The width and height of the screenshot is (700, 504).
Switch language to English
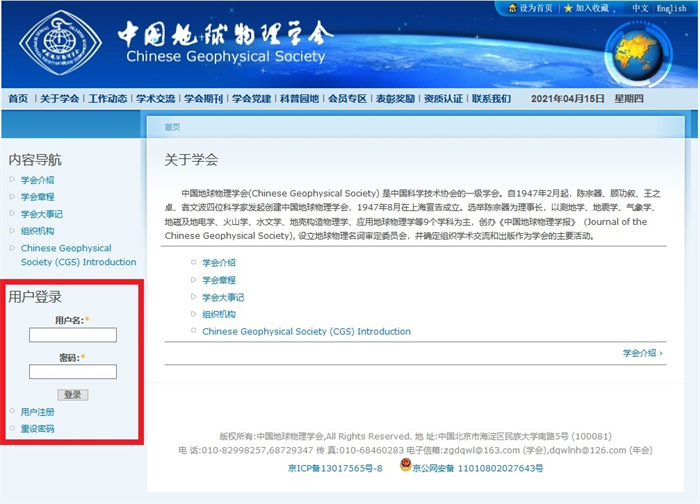click(671, 8)
